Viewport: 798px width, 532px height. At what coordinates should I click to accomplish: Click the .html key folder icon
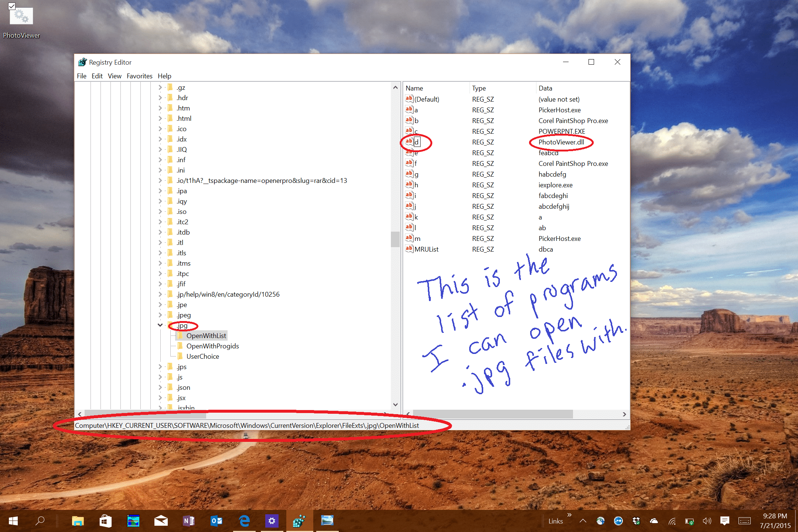tap(170, 118)
